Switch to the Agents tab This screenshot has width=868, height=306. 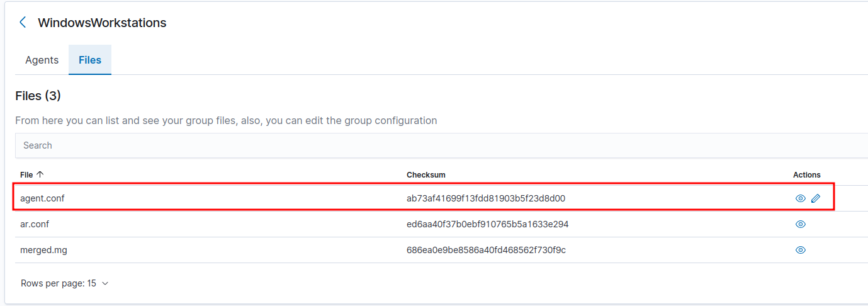click(x=42, y=60)
